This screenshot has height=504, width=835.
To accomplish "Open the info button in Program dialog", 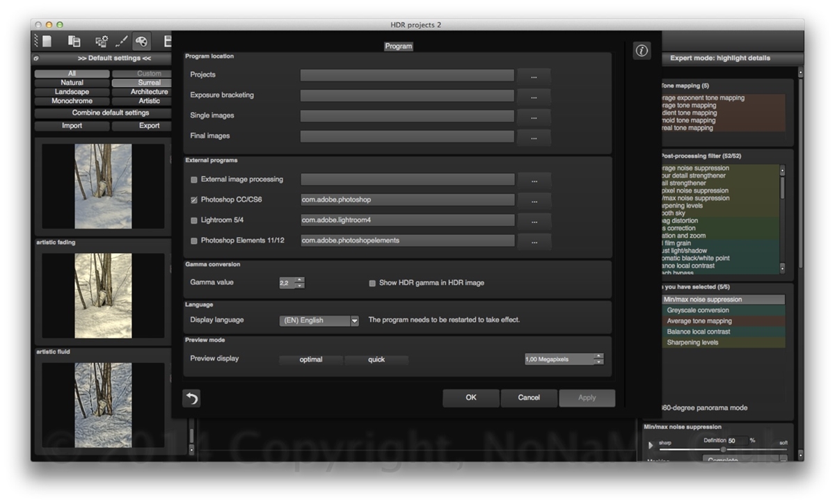I will (x=642, y=51).
